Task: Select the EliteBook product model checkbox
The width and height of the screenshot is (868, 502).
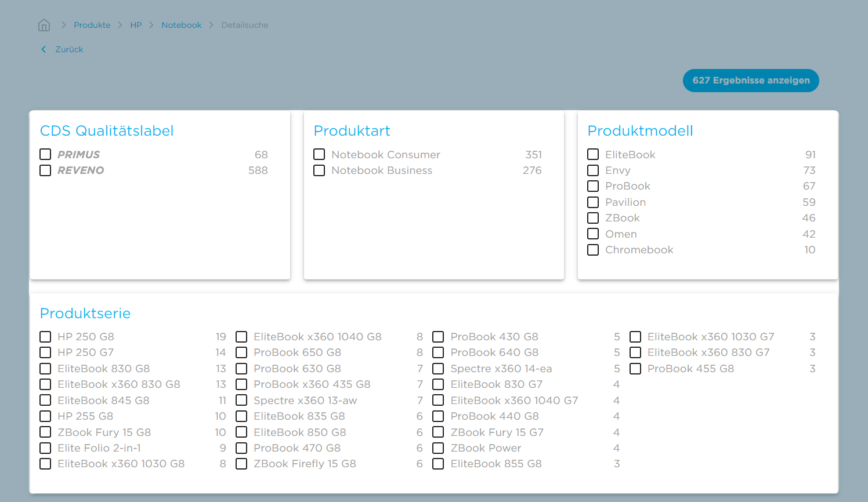Action: tap(593, 154)
